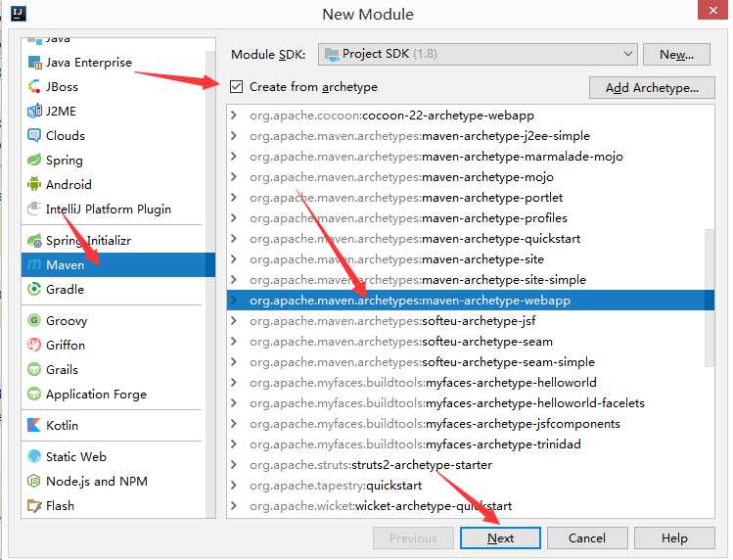Select Spring Initializr module type
The width and height of the screenshot is (733, 560).
(114, 241)
